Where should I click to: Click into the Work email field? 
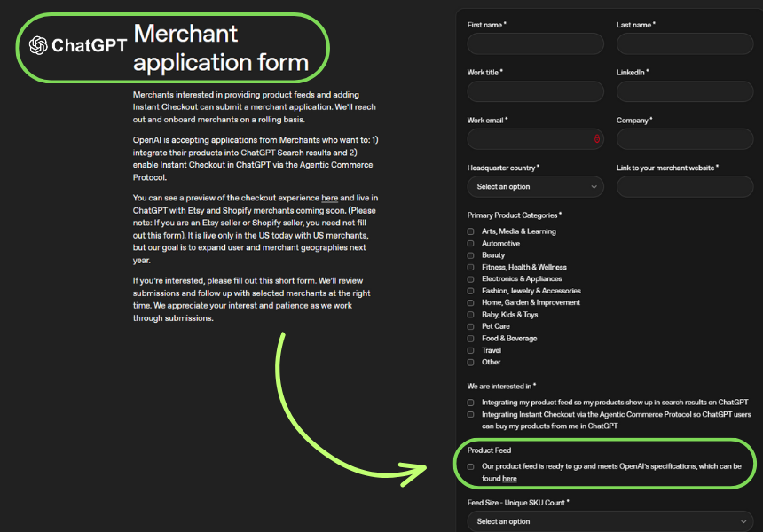[535, 139]
